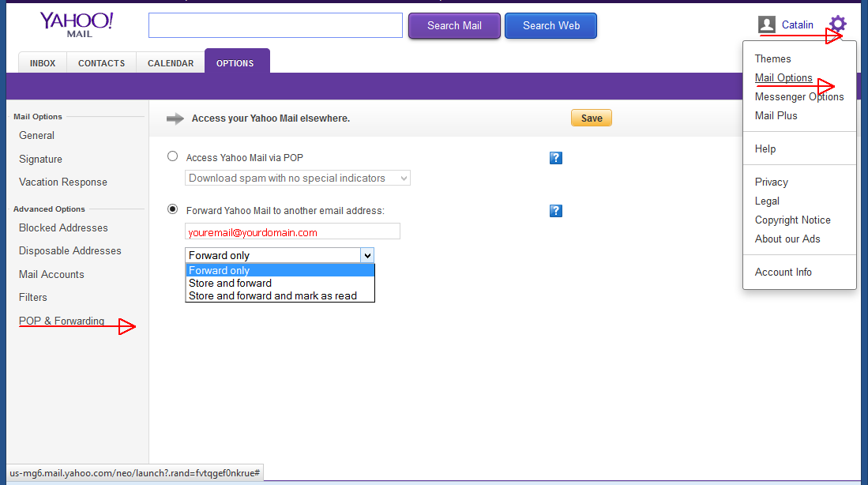Open Help from the gear menu
868x485 pixels.
(765, 149)
